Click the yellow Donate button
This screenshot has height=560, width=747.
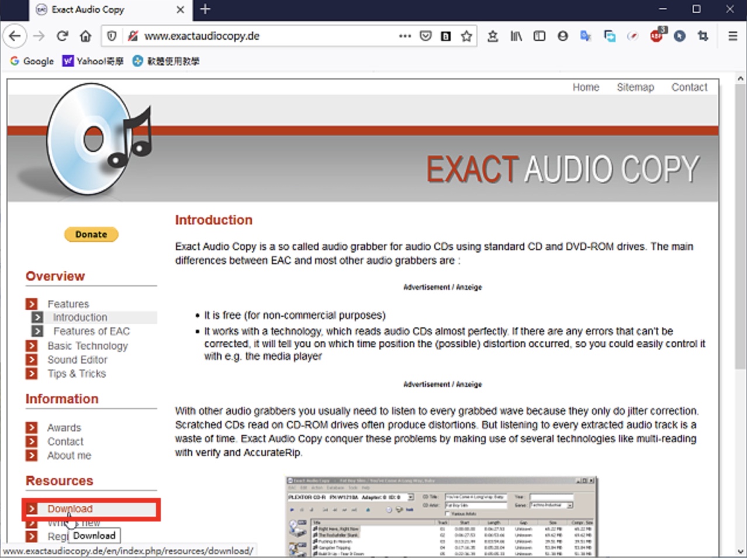point(91,234)
